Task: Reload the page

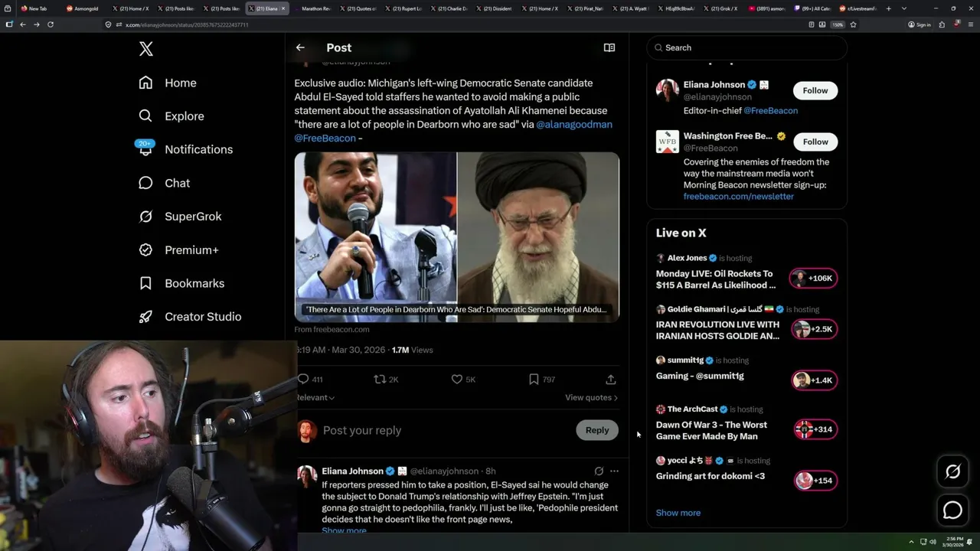Action: point(51,24)
